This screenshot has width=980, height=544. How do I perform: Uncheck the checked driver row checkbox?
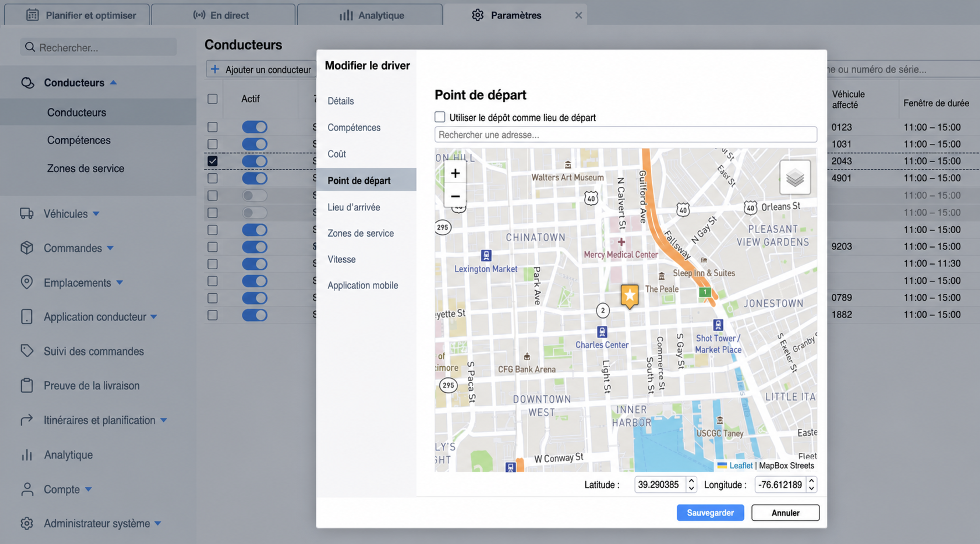[x=213, y=161]
